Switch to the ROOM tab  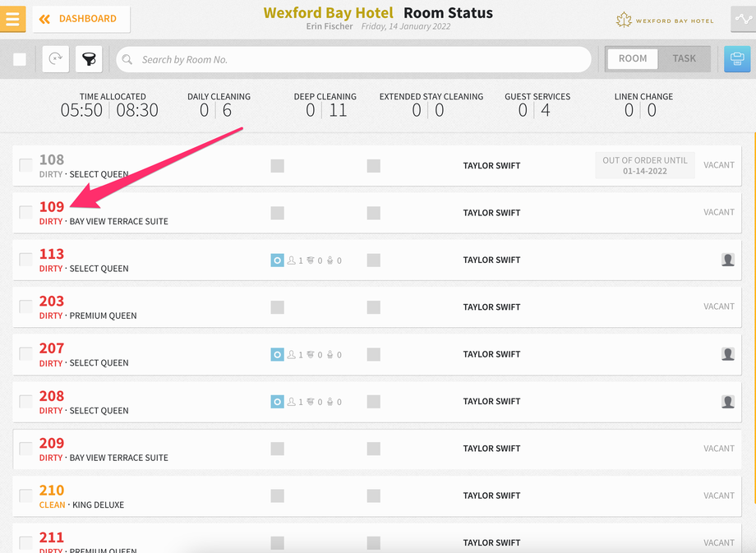click(633, 58)
